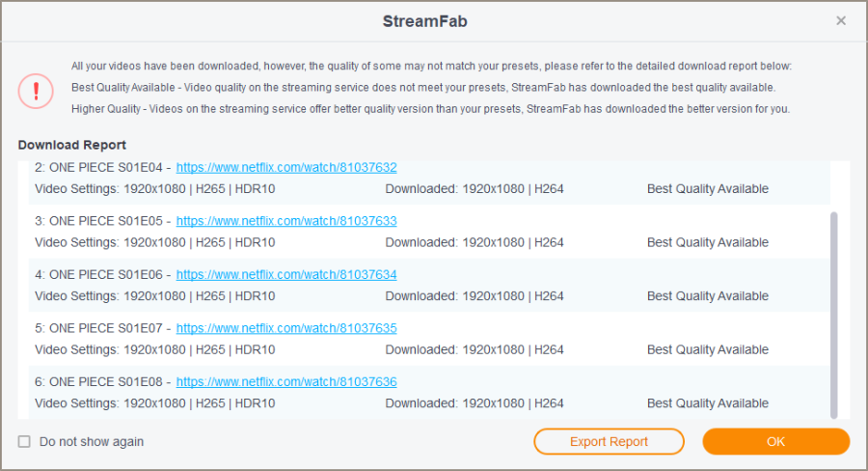Close the StreamFab dialog window
Viewport: 868px width, 471px height.
click(x=841, y=20)
